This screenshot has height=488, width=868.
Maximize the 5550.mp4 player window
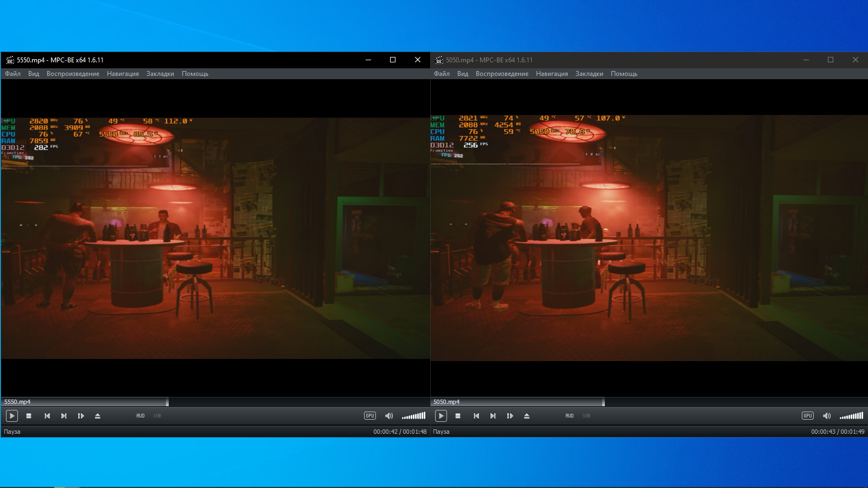(x=393, y=60)
